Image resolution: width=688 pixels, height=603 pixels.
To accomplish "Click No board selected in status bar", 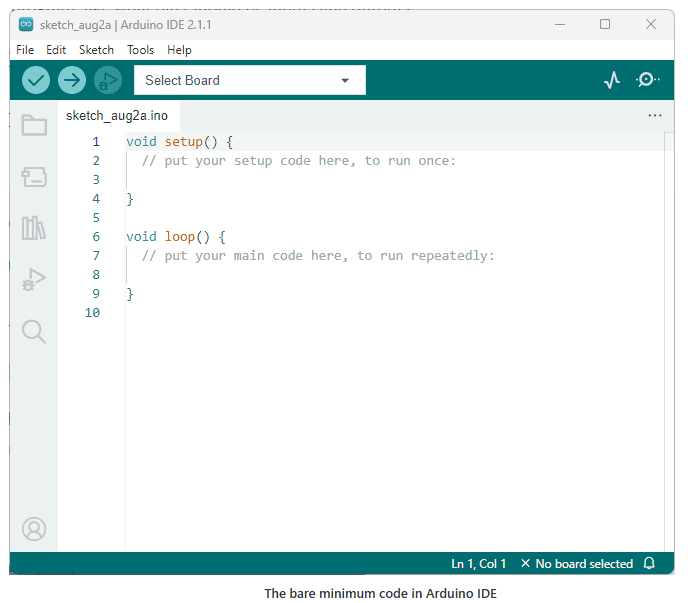I will [x=577, y=564].
